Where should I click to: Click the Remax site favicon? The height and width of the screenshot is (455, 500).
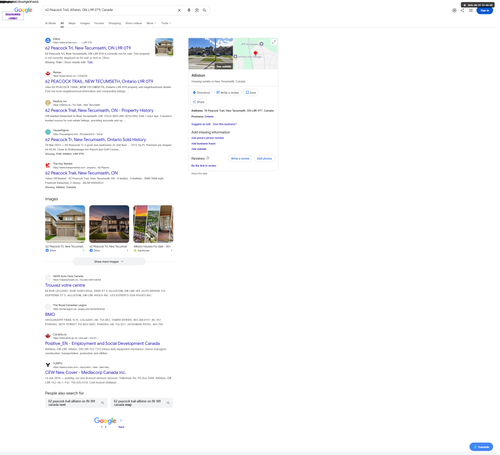pyautogui.click(x=48, y=73)
